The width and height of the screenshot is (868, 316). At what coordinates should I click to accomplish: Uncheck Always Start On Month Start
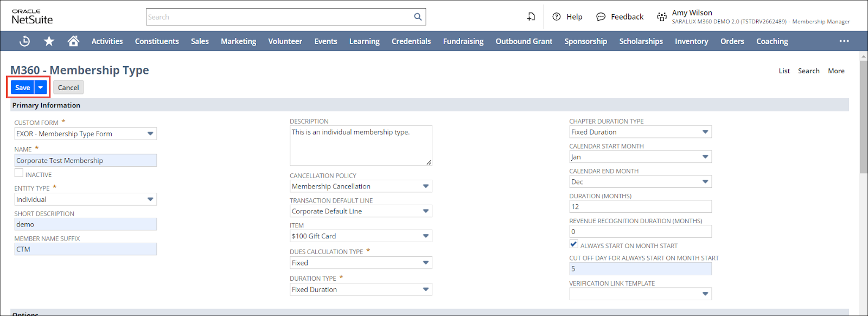tap(574, 244)
